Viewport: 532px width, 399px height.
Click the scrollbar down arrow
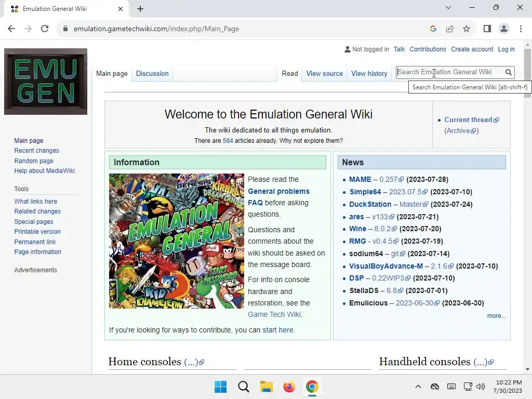click(x=527, y=369)
